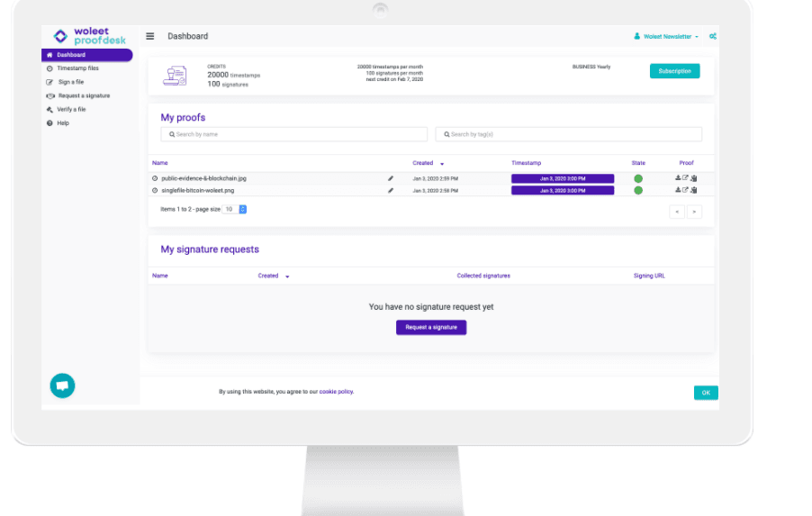Sort proofs by Created column arrow

[442, 164]
